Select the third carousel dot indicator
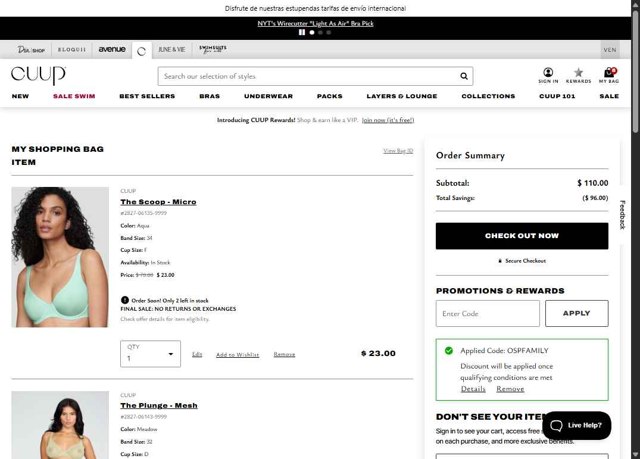This screenshot has width=640, height=459. [329, 32]
